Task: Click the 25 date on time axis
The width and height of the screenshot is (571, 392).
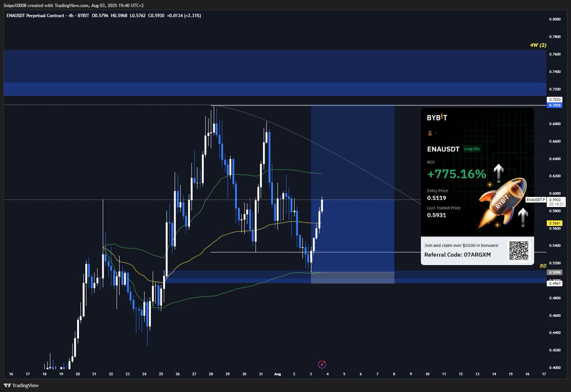Action: tap(160, 374)
